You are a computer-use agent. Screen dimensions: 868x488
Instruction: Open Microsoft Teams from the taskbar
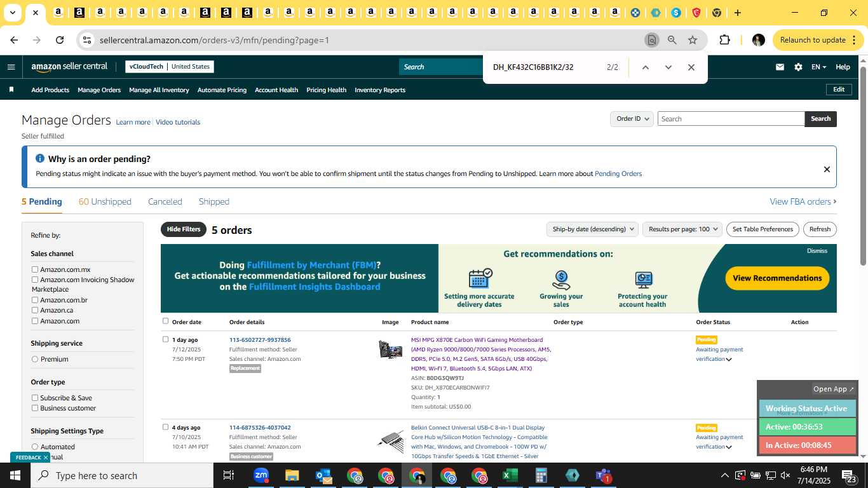603,475
